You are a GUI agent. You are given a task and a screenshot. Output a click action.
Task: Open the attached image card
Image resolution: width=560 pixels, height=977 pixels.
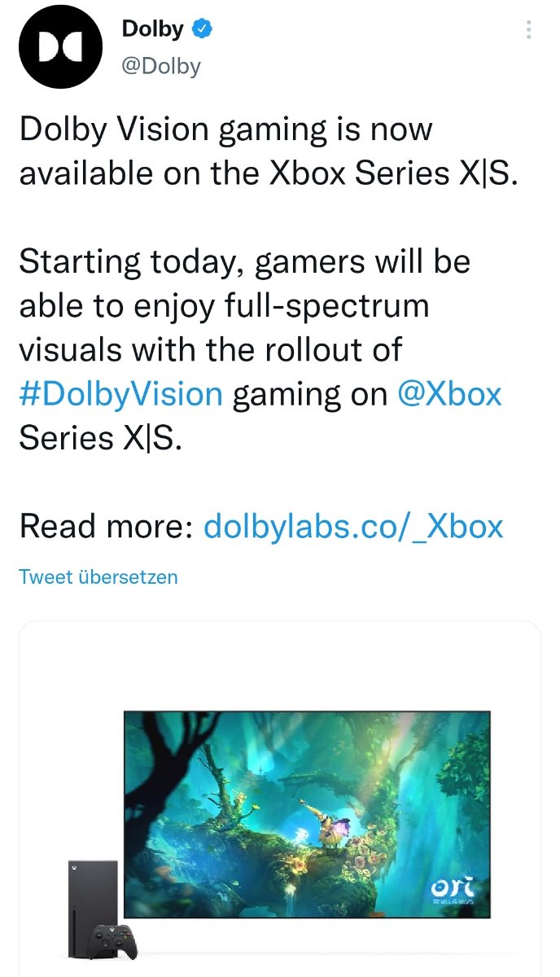coord(280,799)
